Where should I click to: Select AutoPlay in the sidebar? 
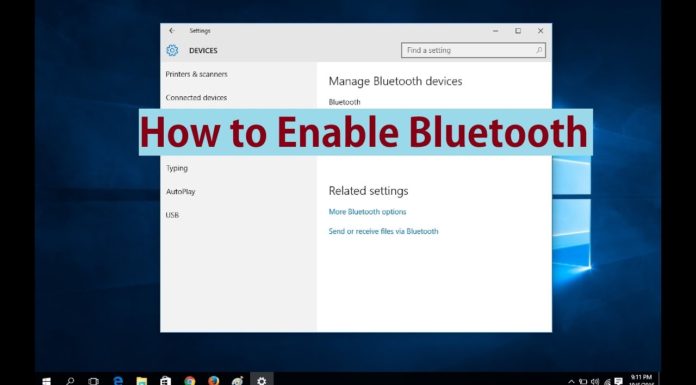[x=180, y=191]
